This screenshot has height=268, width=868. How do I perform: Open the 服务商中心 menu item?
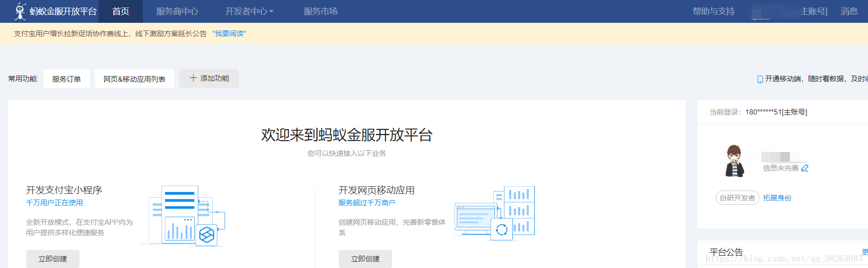click(177, 11)
